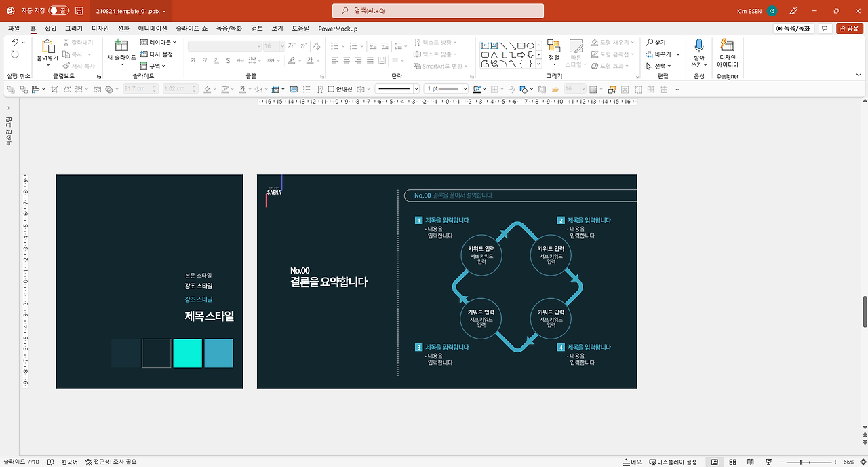This screenshot has width=868, height=467.
Task: Select the blue color swatch on slide
Action: pos(218,353)
